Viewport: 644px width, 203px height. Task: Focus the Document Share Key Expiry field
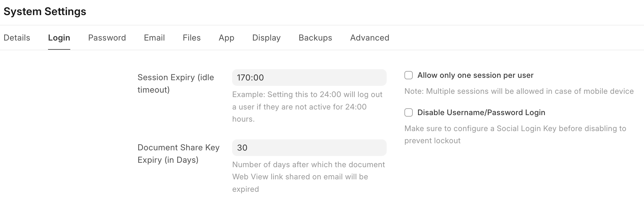(309, 148)
